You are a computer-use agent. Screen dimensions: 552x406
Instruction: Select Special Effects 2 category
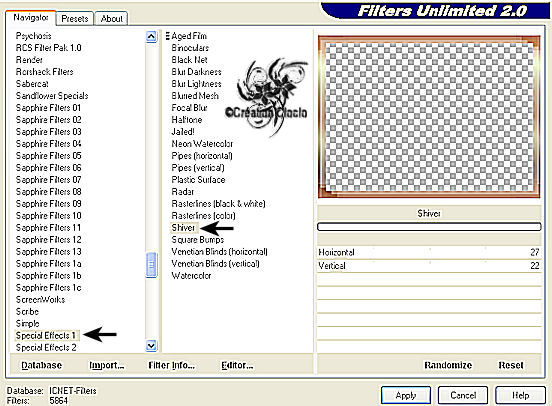(46, 348)
